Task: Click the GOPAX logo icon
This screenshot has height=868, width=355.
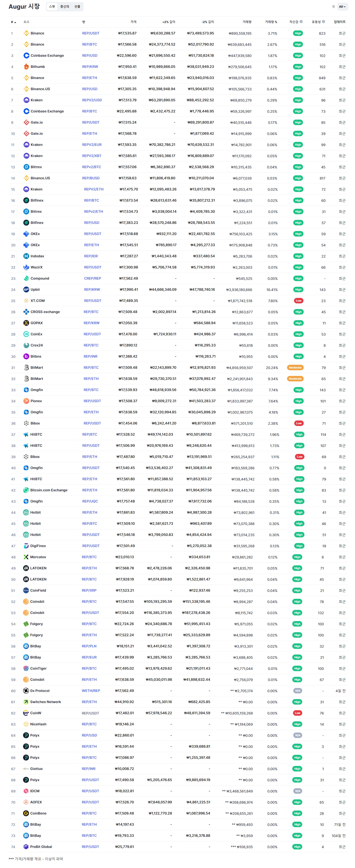Action: 26,323
